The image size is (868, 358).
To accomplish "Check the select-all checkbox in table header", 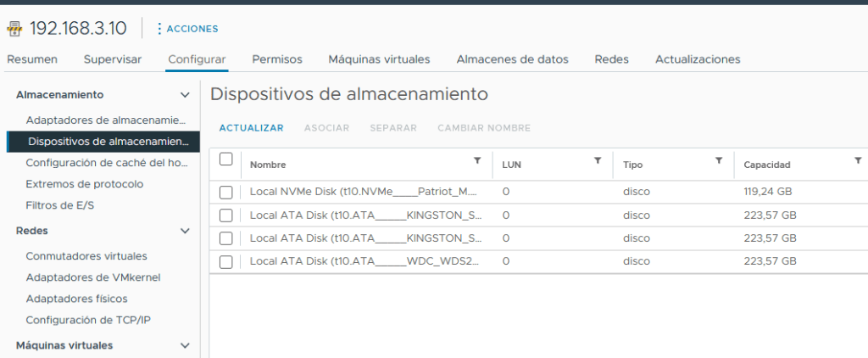I will (225, 159).
